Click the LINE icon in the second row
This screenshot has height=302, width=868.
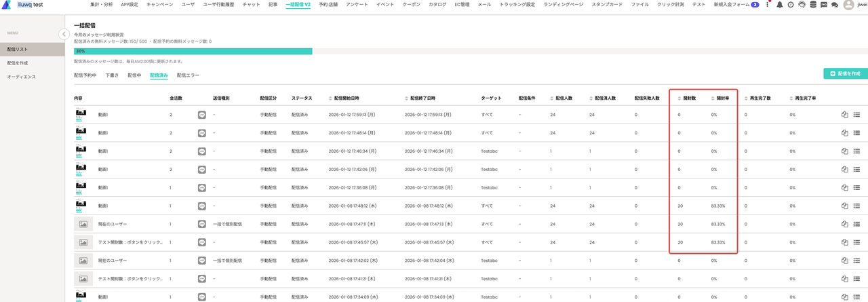[201, 133]
